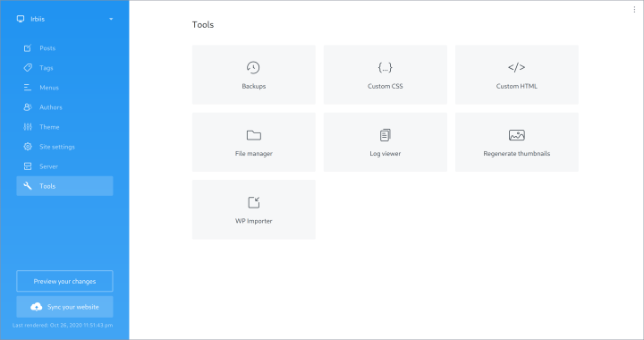Click the Custom CSS braces icon
Viewport: 644px width, 340px height.
385,67
